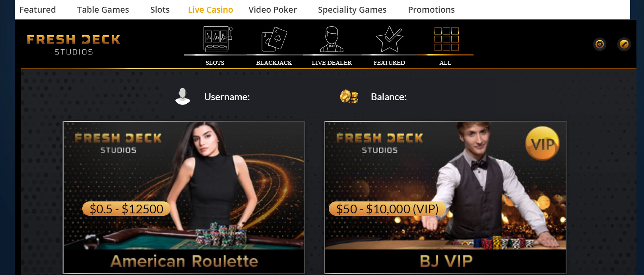This screenshot has height=275, width=644.
Task: Go to the Promotions page
Action: tap(431, 10)
